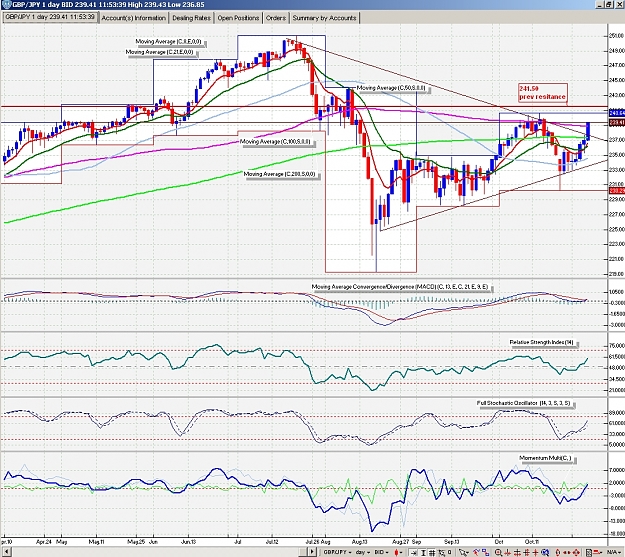
Task: Click the red vertical stretch arrows icon
Action: click(x=558, y=553)
